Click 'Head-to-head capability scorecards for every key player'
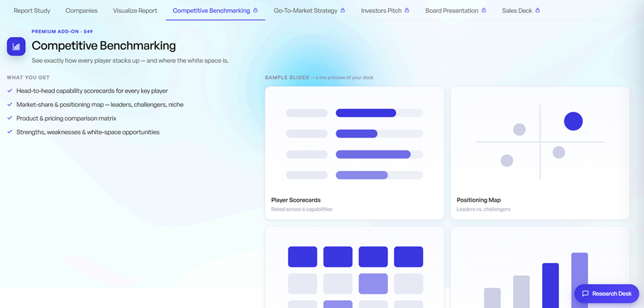This screenshot has height=308, width=644. (x=92, y=91)
